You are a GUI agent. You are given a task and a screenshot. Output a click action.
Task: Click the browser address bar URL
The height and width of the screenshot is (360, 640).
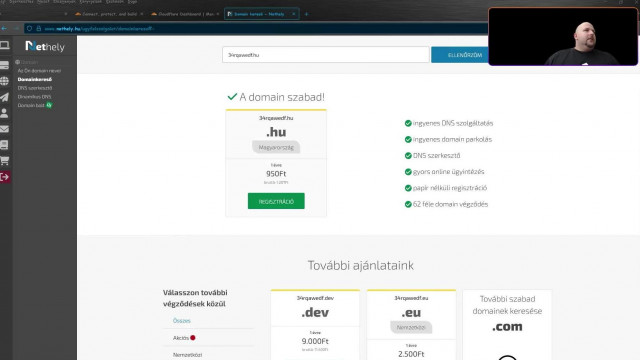point(99,29)
